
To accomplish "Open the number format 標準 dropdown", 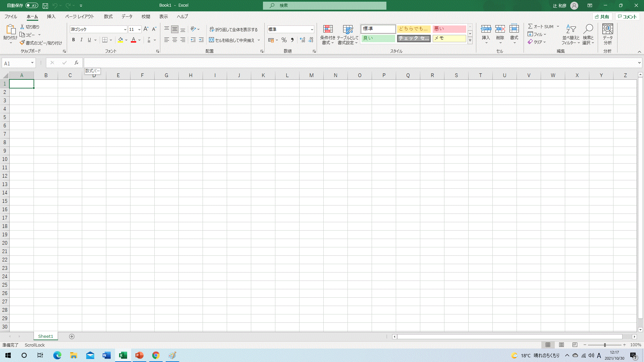I will coord(312,29).
